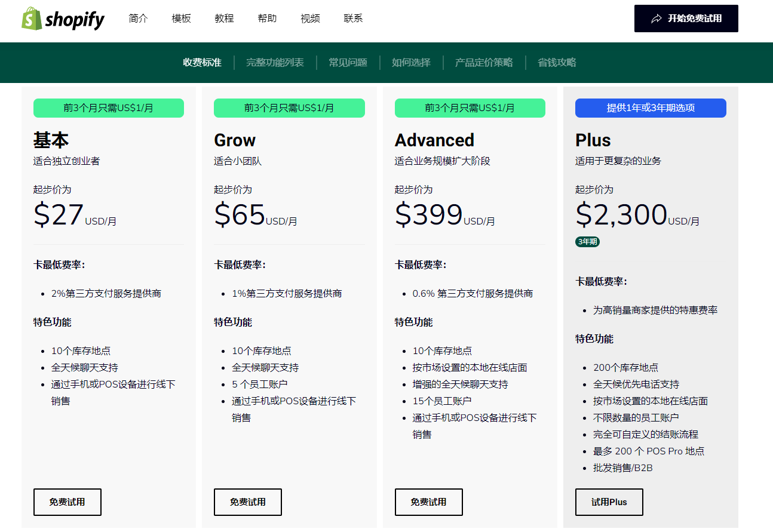Click 免费试用 under the Grow plan
Viewport: 773px width, 532px height.
(248, 502)
